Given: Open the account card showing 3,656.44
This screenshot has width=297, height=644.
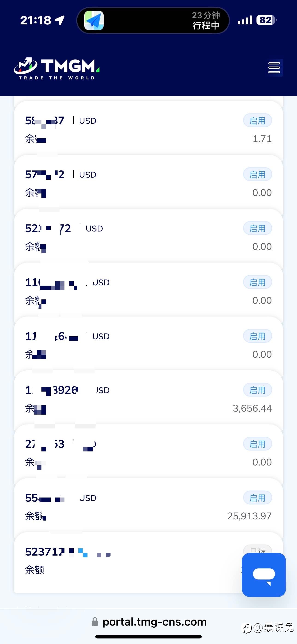Looking at the screenshot, I should (x=148, y=399).
